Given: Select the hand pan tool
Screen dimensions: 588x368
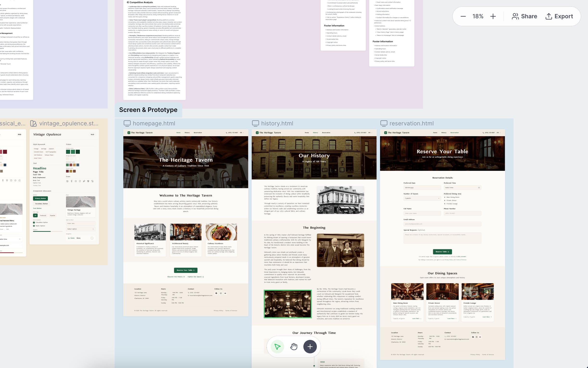Looking at the screenshot, I should pos(294,346).
